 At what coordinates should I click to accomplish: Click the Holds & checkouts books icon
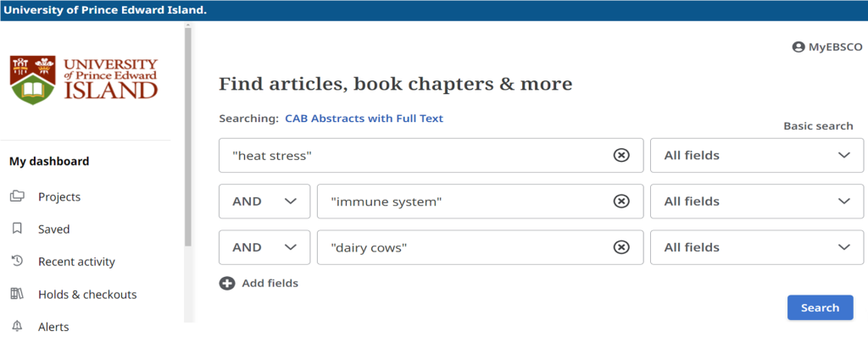17,293
